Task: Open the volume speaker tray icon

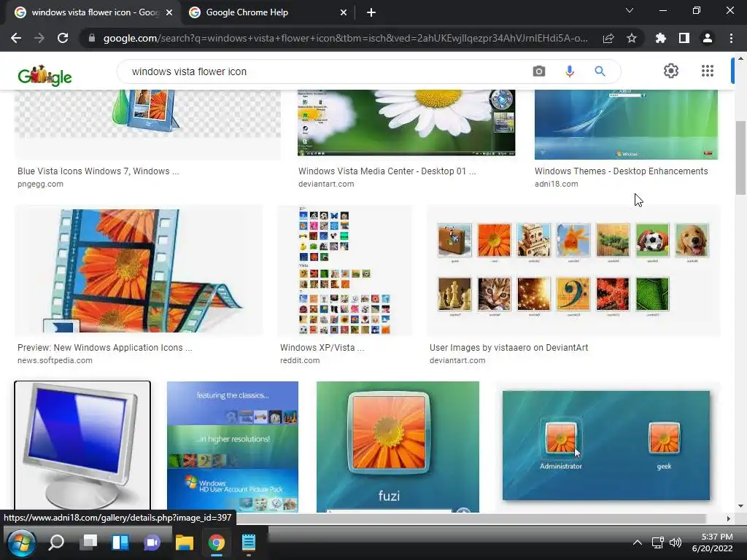Action: pos(675,542)
